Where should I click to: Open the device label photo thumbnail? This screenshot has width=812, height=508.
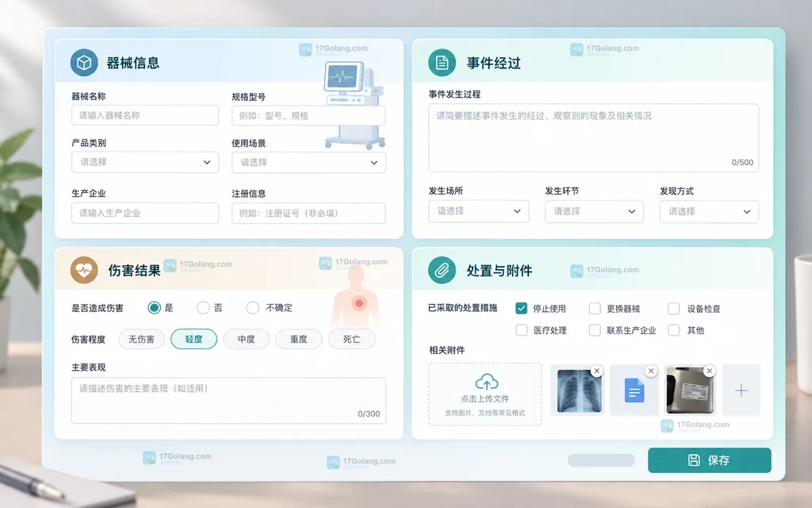coord(690,391)
